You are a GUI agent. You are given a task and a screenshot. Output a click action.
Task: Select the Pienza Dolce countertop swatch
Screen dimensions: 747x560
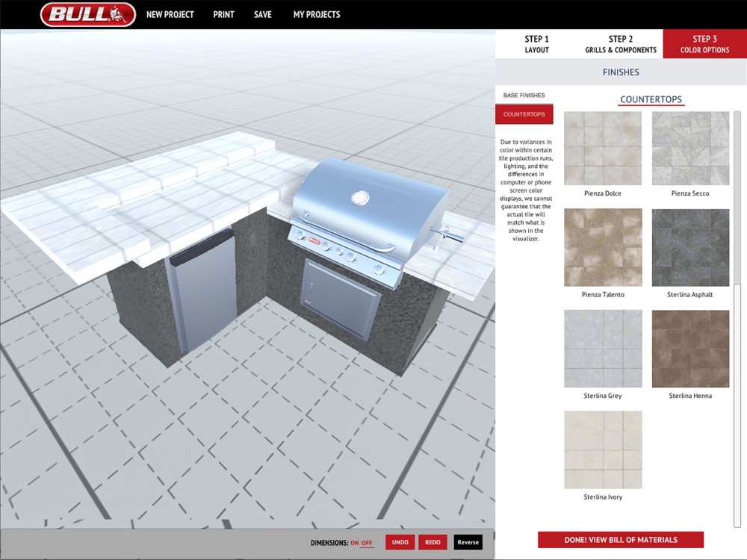603,148
